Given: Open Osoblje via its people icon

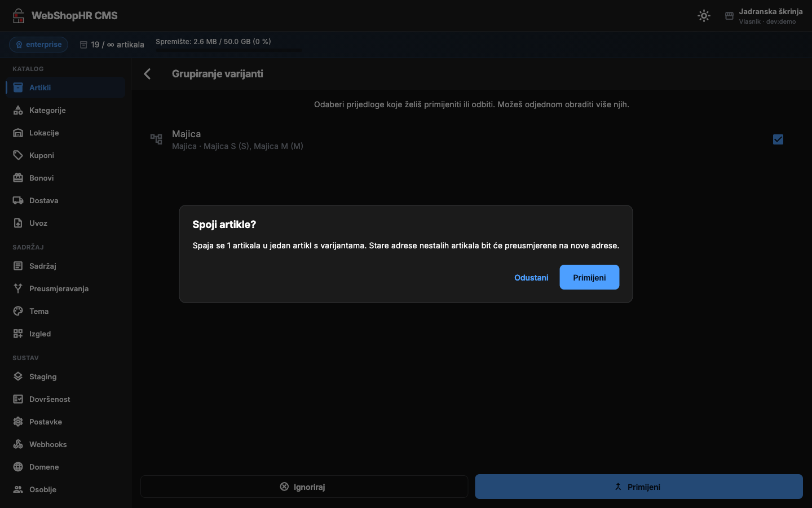Looking at the screenshot, I should 18,489.
